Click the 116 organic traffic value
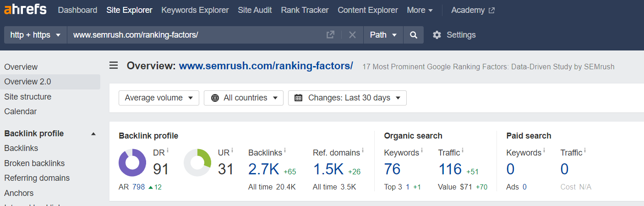Viewport: 644px width, 206px height. pyautogui.click(x=450, y=169)
